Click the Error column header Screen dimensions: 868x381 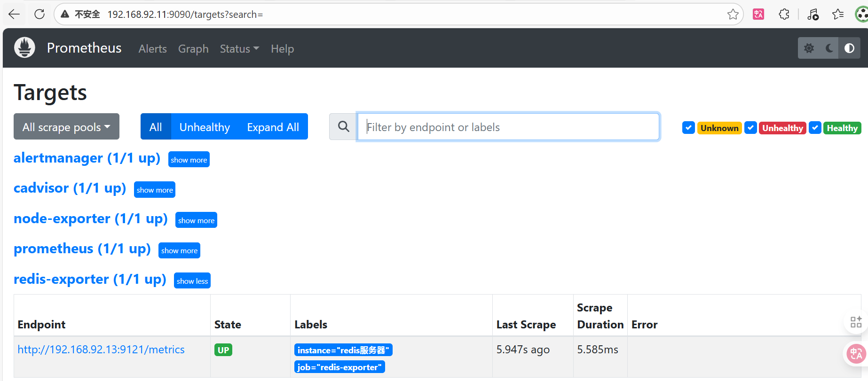coord(644,325)
